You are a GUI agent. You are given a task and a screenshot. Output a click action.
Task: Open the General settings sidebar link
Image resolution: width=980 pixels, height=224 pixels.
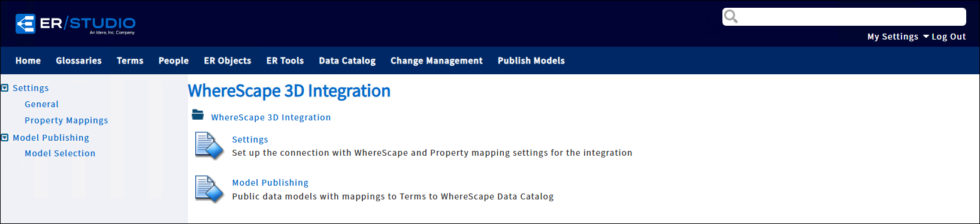(42, 104)
